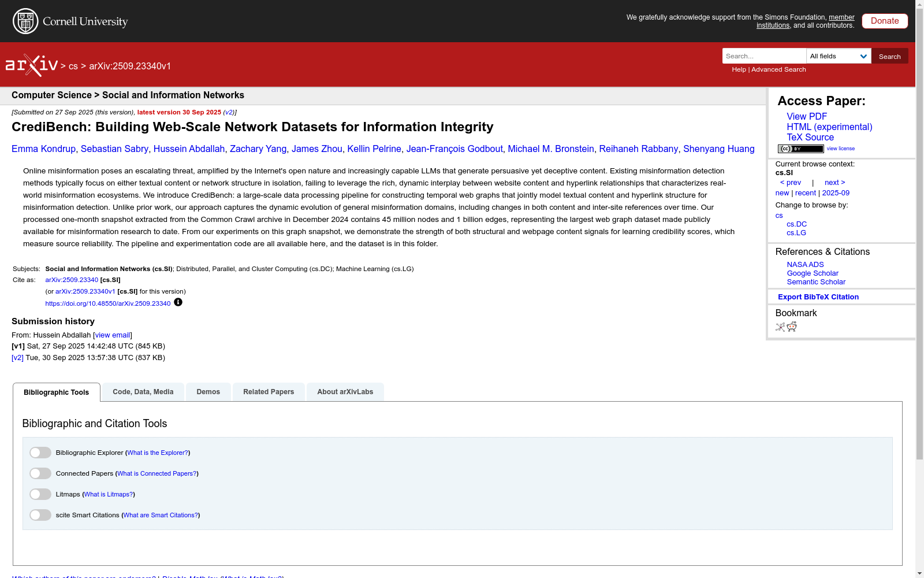Click the arXiv:2509.23340v1 version link
This screenshot has height=578, width=924.
85,291
